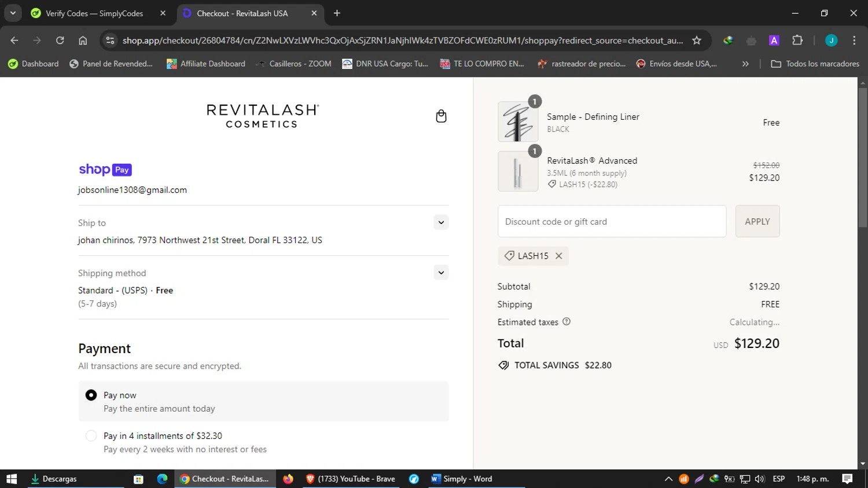868x488 pixels.
Task: Open the TE LO COMPRO EN bookmark
Action: [x=482, y=64]
